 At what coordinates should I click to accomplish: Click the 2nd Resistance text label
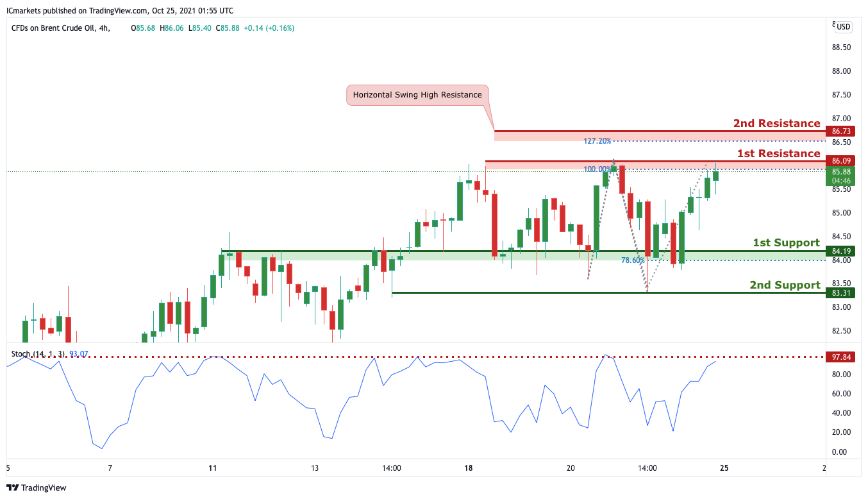click(776, 124)
